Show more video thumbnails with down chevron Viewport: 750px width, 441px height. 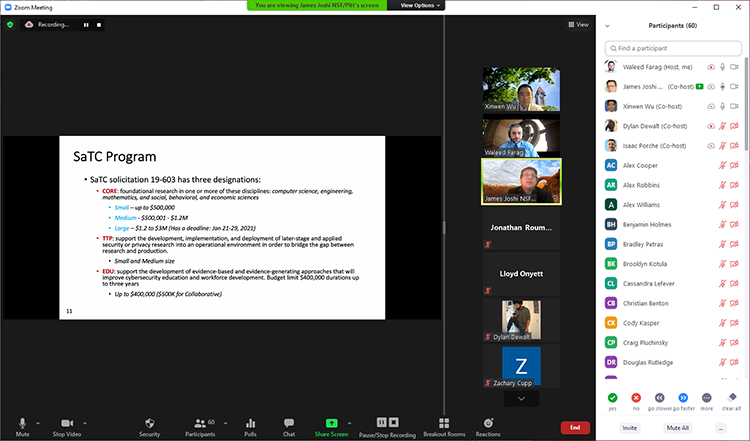521,398
